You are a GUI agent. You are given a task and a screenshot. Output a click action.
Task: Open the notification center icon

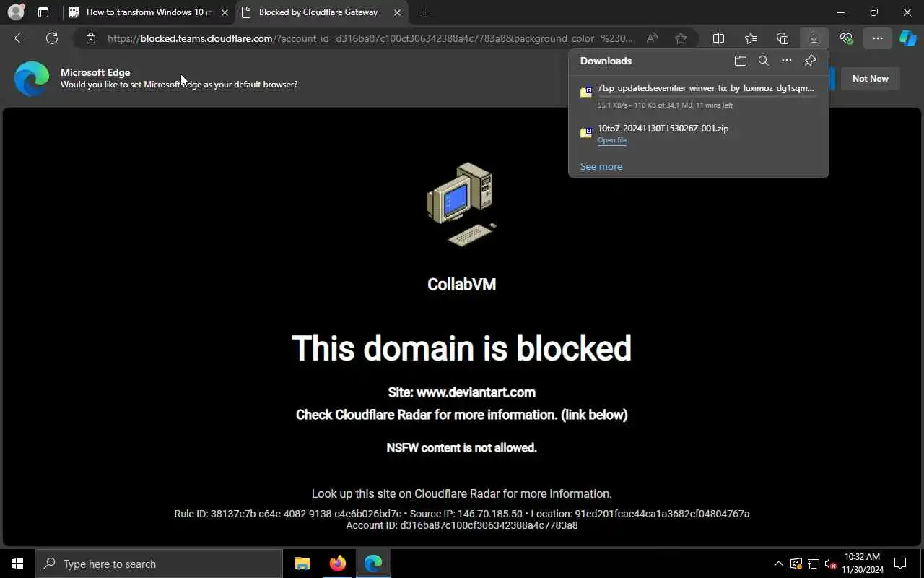[x=900, y=564]
